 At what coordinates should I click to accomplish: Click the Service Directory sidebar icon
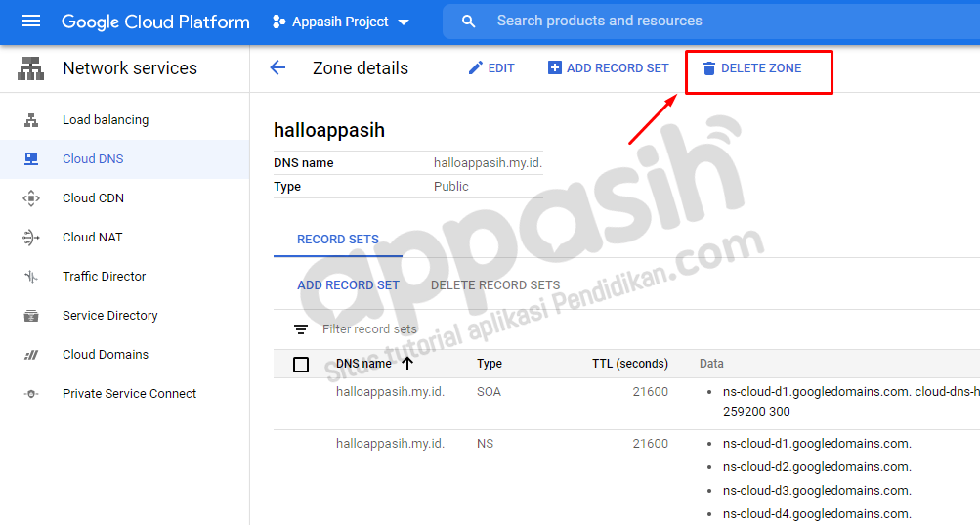tap(30, 316)
